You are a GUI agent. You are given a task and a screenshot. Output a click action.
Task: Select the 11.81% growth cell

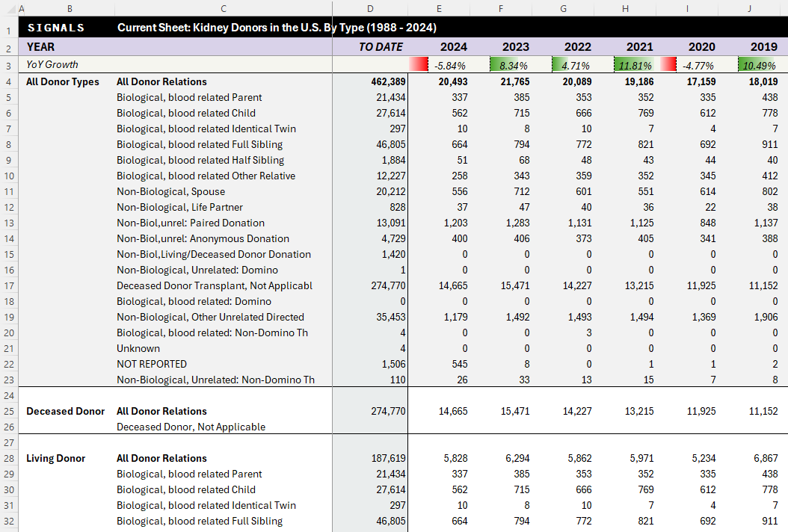tap(625, 65)
